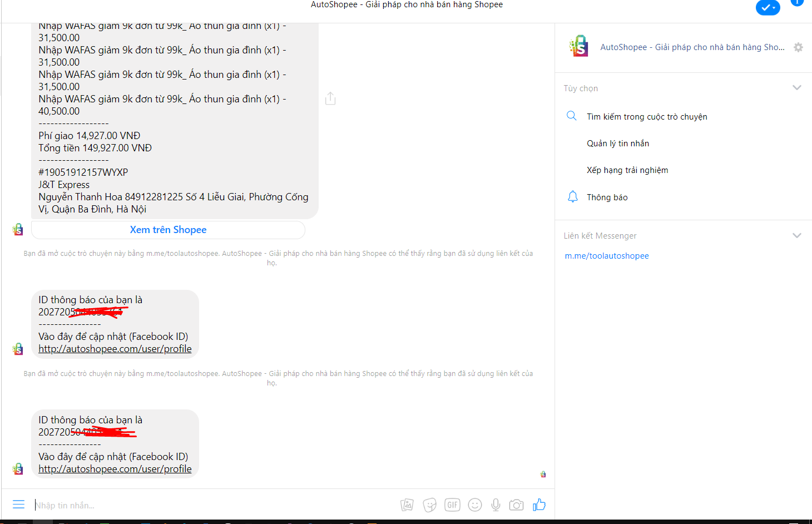This screenshot has height=524, width=812.
Task: Open the emoji picker smiley icon
Action: (x=475, y=505)
